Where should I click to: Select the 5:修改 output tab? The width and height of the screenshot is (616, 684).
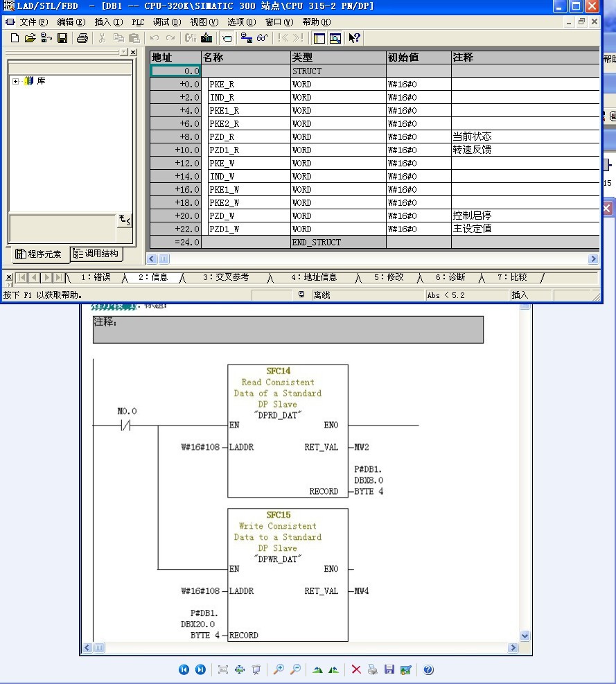[x=389, y=277]
